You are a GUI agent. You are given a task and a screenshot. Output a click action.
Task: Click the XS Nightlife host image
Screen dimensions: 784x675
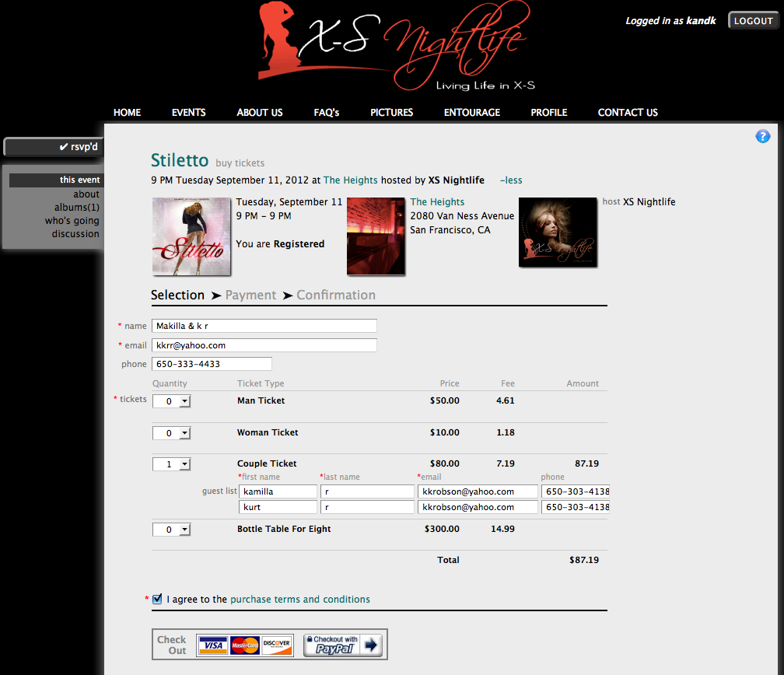(x=557, y=233)
